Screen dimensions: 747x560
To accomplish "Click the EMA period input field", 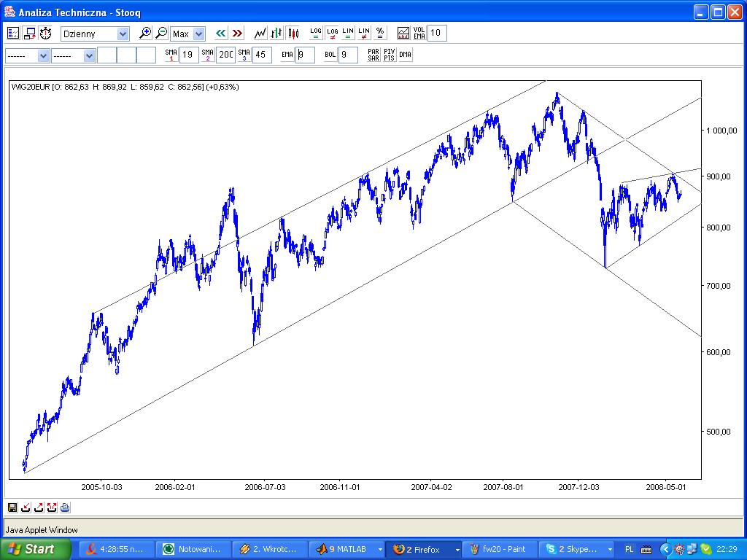I will pos(305,55).
